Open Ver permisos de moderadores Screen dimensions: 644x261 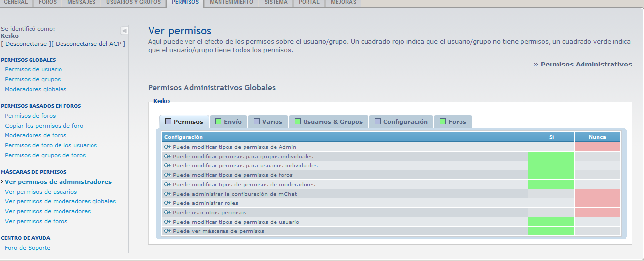[x=48, y=211]
